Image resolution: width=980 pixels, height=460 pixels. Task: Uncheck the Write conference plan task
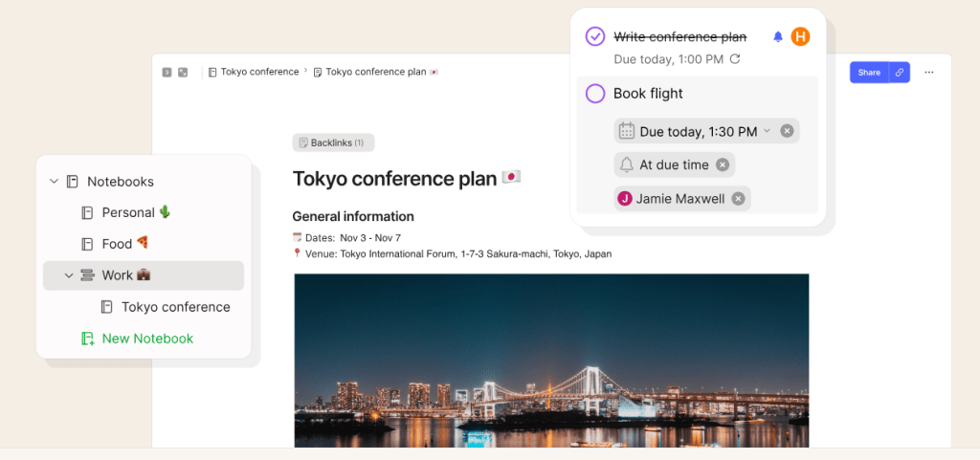coord(595,37)
